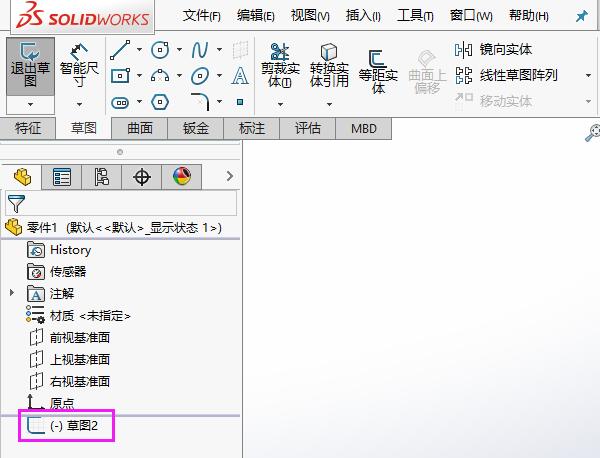Select the Polygon sketch tool
This screenshot has width=600, height=458.
pos(160,102)
